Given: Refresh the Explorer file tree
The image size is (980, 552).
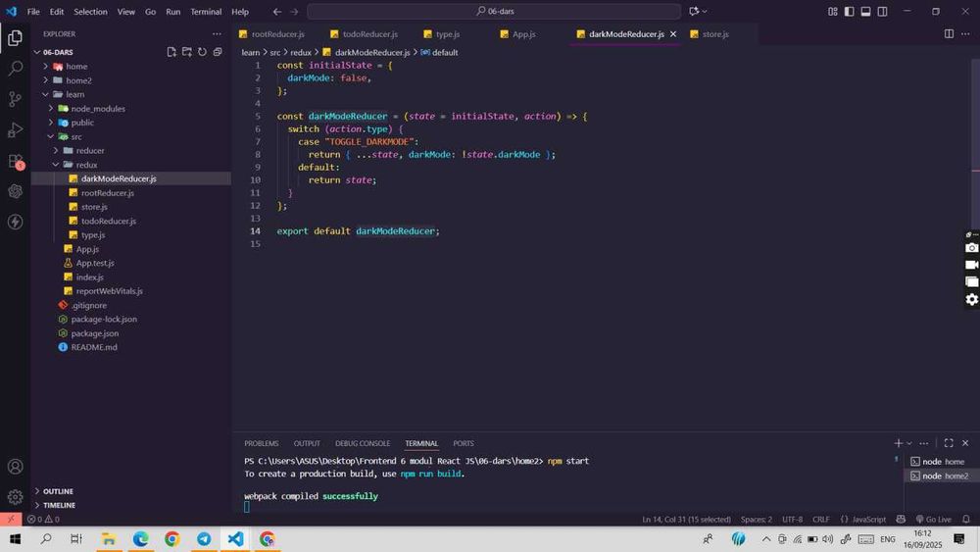Looking at the screenshot, I should 202,52.
